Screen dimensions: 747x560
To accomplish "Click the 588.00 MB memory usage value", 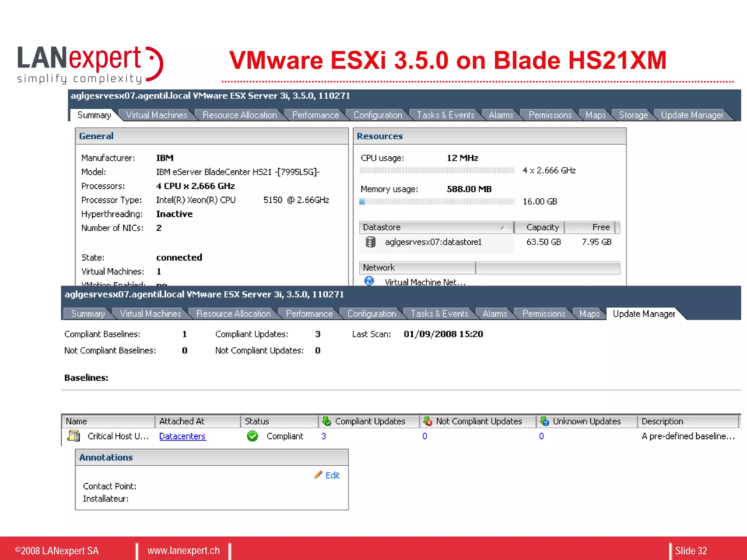I will (x=469, y=189).
